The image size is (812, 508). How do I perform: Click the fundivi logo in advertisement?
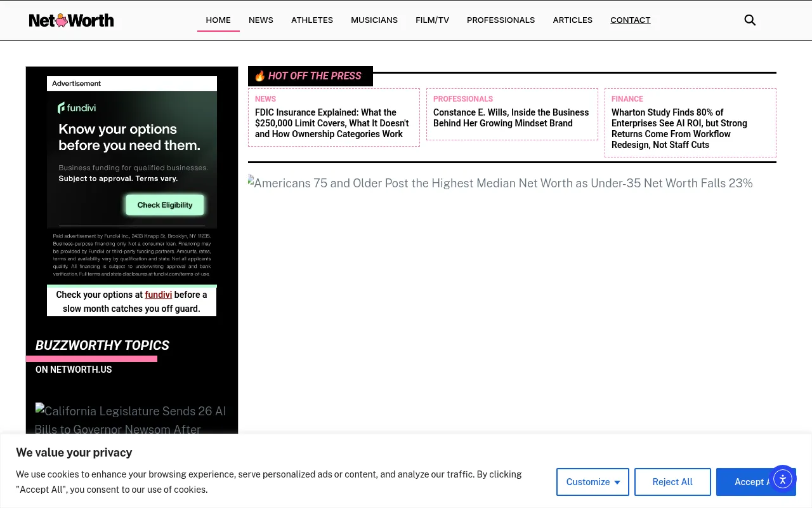(77, 107)
